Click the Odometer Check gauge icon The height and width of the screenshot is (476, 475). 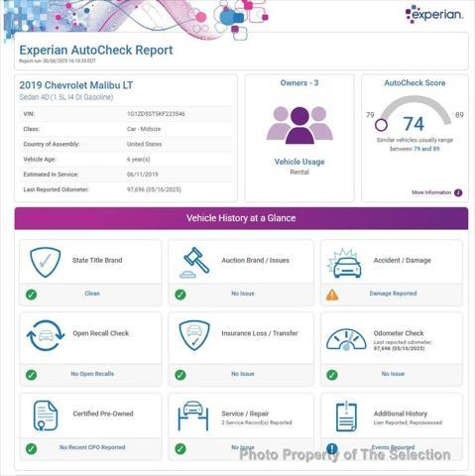point(346,339)
